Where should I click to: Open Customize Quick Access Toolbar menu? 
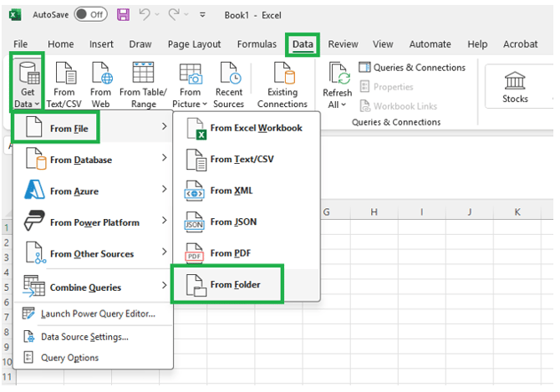point(202,15)
